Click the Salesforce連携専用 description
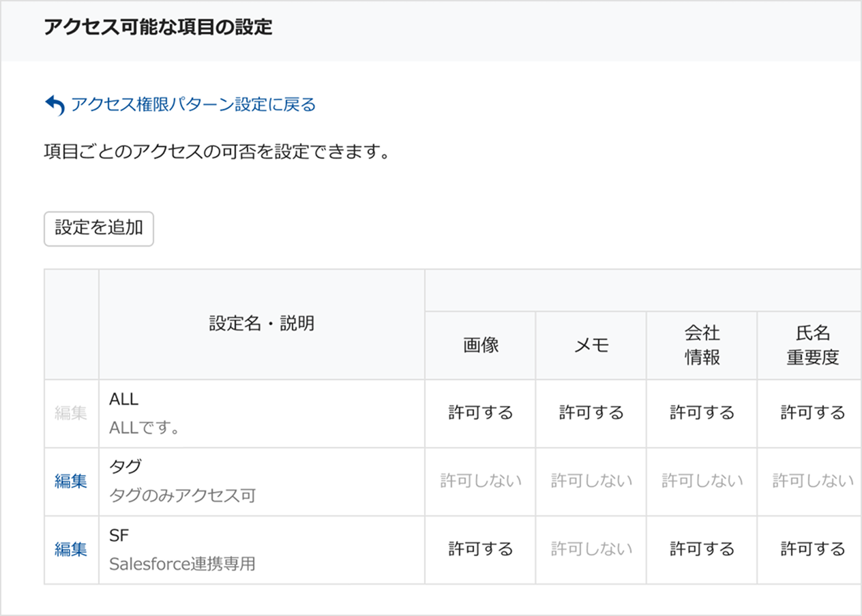 click(182, 564)
